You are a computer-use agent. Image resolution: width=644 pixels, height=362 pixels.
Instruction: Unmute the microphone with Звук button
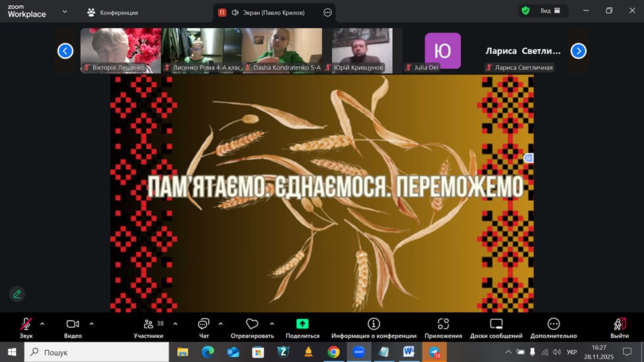(26, 324)
